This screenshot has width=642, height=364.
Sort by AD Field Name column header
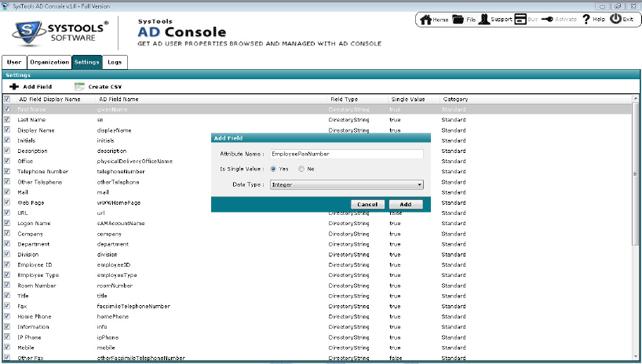point(119,99)
